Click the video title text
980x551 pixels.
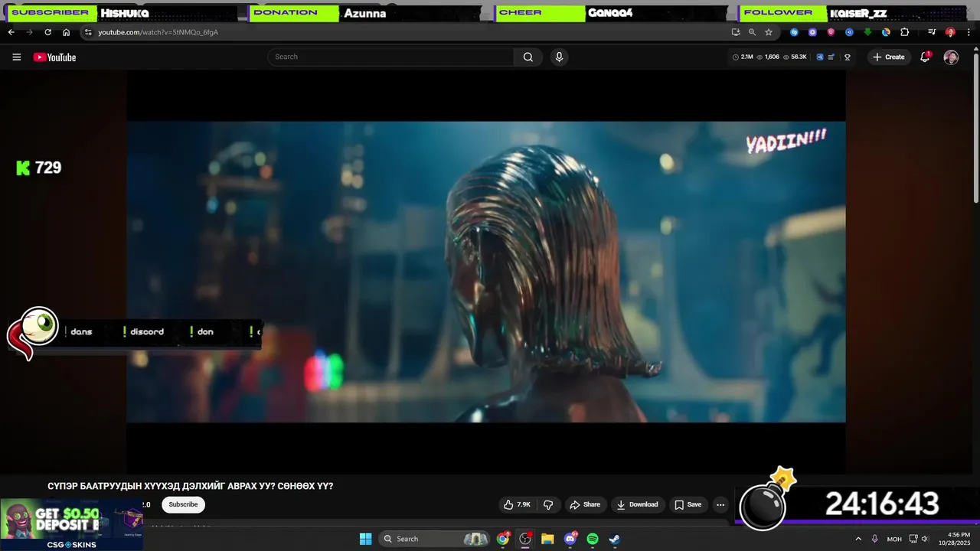(191, 486)
